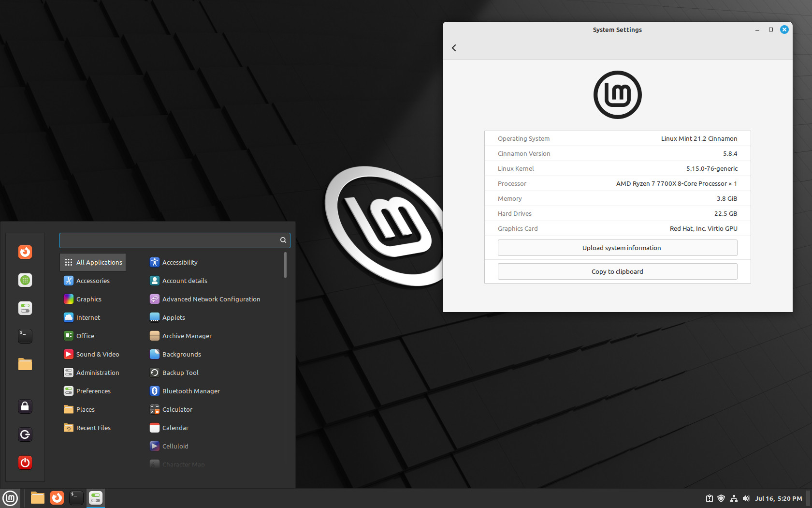Open Files from the menu favorites sidebar
Viewport: 812px width, 508px height.
(x=25, y=364)
